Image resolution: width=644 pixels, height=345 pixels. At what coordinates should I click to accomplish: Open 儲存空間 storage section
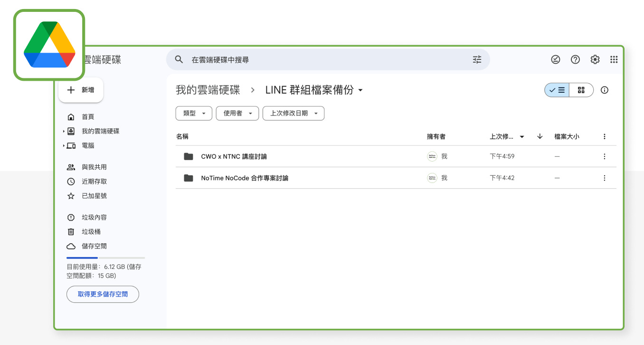[x=94, y=246]
